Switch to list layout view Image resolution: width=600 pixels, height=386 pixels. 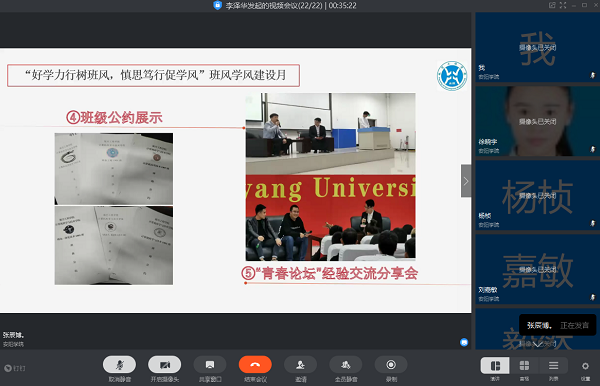[553, 366]
